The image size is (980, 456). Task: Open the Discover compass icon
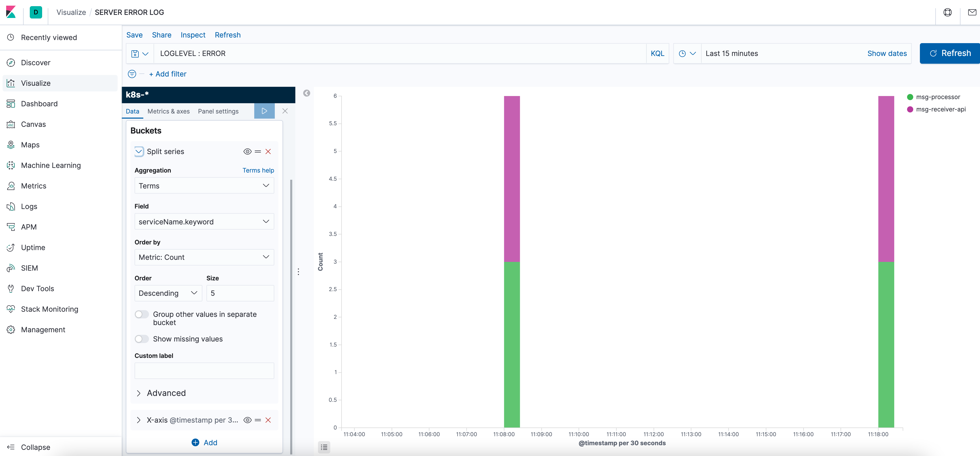[11, 62]
